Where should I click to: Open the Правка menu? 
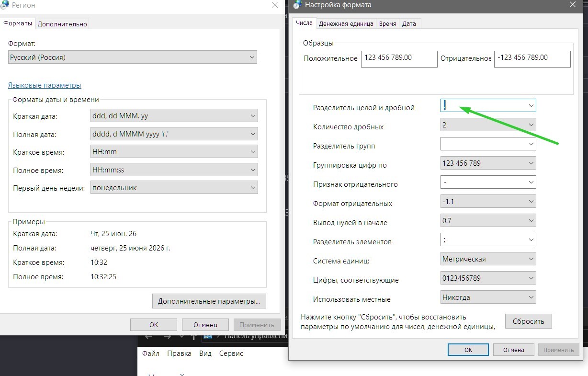pyautogui.click(x=179, y=353)
